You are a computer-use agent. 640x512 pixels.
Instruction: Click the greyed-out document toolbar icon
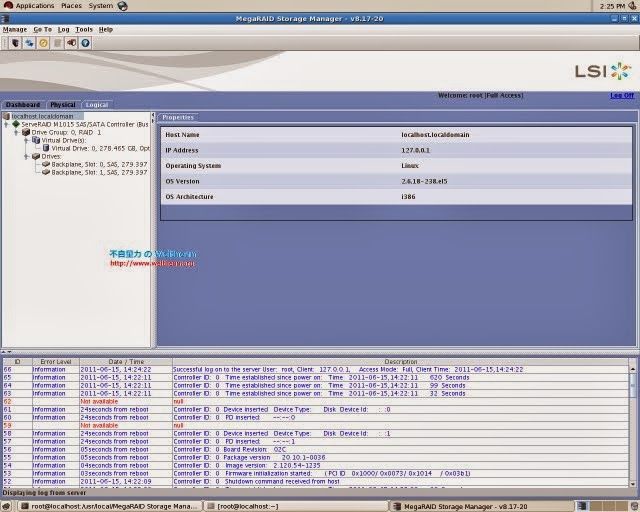coord(58,43)
